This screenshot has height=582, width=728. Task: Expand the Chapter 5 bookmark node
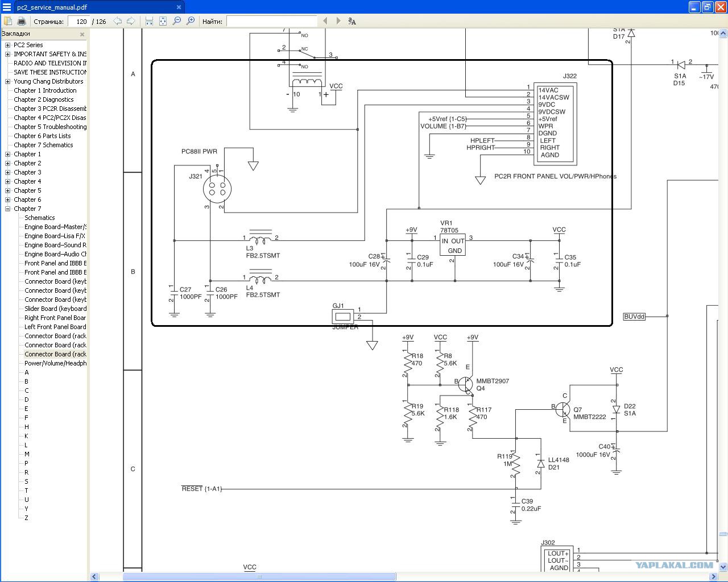point(7,190)
